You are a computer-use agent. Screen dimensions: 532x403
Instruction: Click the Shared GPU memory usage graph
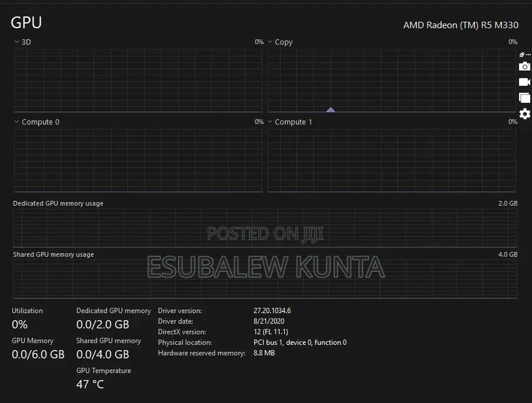tap(265, 280)
